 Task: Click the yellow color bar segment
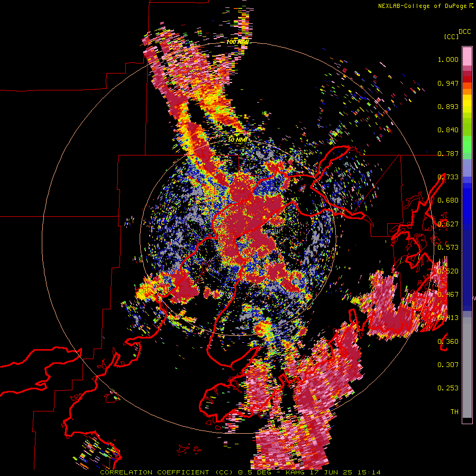coord(467,104)
